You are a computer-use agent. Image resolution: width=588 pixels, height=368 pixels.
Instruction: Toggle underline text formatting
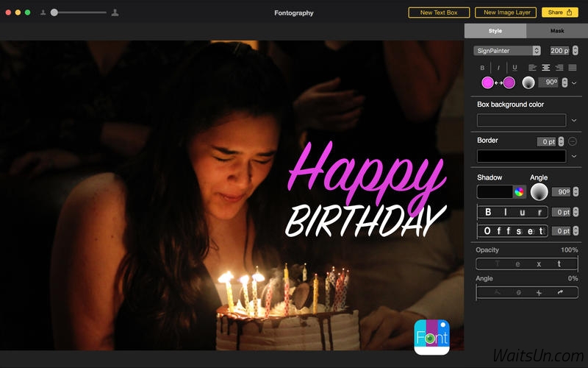click(x=514, y=68)
